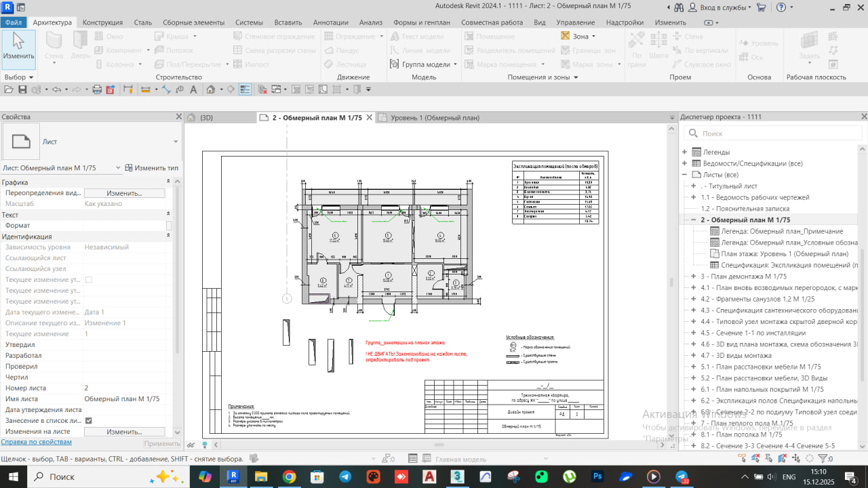Click the Open folder icon in quick toolbar
The height and width of the screenshot is (488, 868).
point(8,89)
